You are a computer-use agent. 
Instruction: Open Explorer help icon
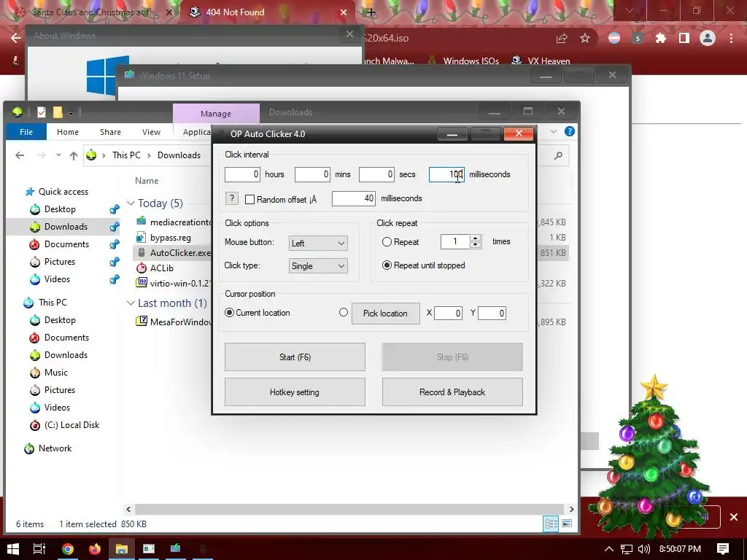pos(569,131)
